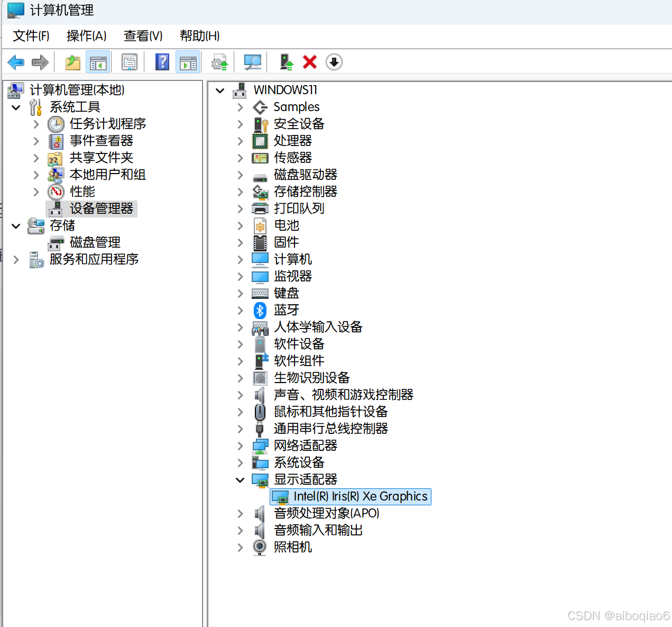Expand the 磁盘驱动器 category
672x627 pixels.
click(x=241, y=175)
